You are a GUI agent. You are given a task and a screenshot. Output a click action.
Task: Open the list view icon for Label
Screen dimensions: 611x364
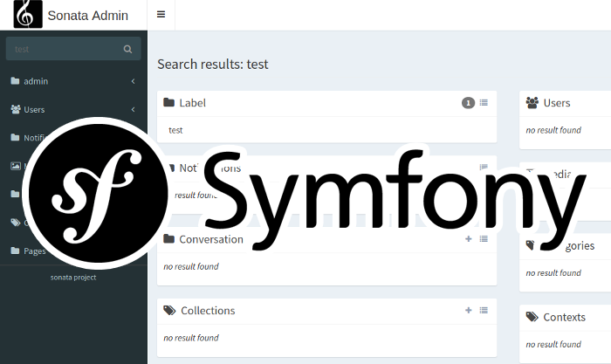(484, 103)
